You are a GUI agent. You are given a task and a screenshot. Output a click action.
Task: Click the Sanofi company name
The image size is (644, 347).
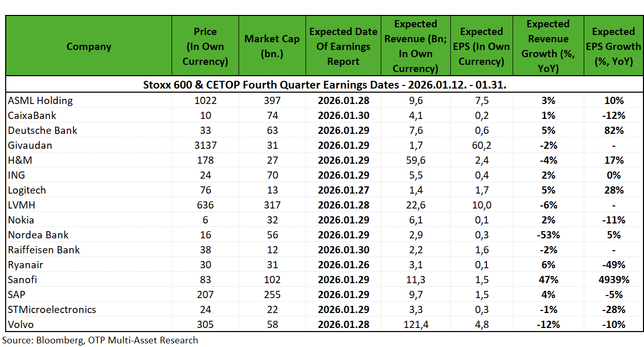click(x=23, y=280)
